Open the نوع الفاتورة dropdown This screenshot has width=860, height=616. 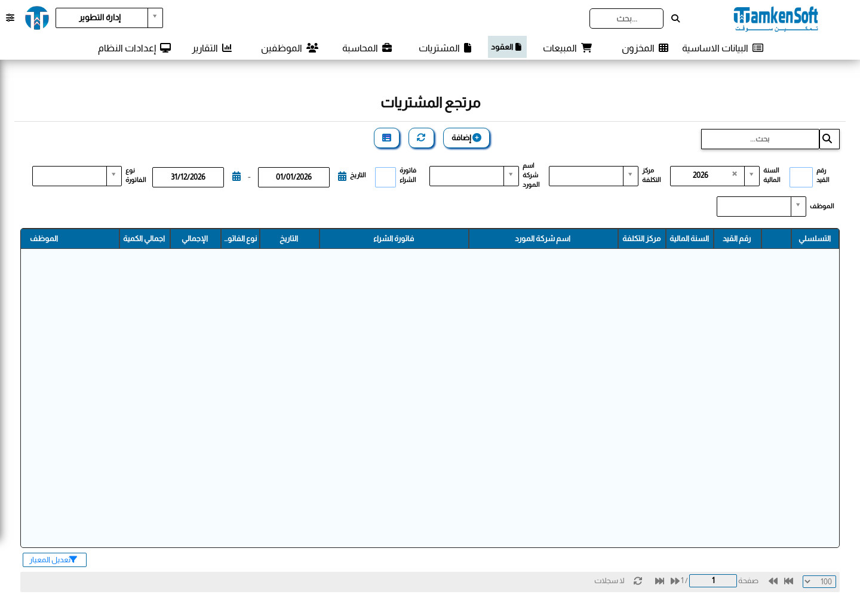(x=77, y=176)
